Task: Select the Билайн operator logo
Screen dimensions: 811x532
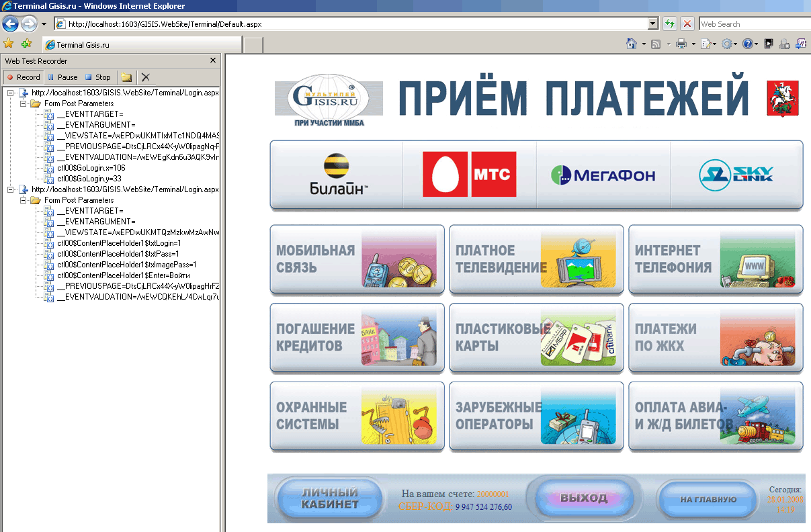Action: 338,175
